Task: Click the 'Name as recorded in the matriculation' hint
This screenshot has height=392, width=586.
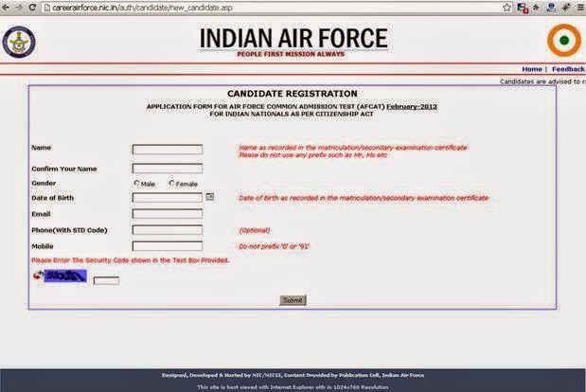Action: pyautogui.click(x=353, y=148)
